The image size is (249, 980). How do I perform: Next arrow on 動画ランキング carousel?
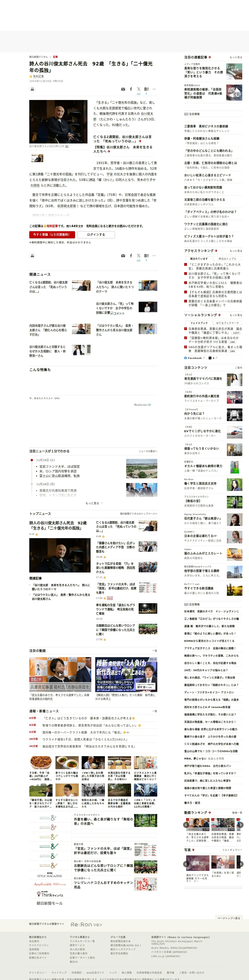(240, 825)
